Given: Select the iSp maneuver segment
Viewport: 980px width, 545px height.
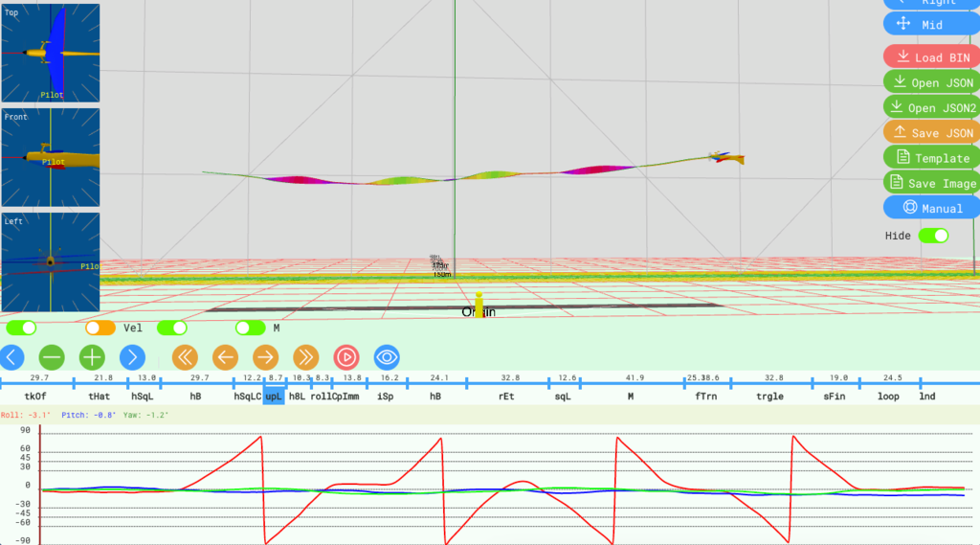Looking at the screenshot, I should coord(386,397).
